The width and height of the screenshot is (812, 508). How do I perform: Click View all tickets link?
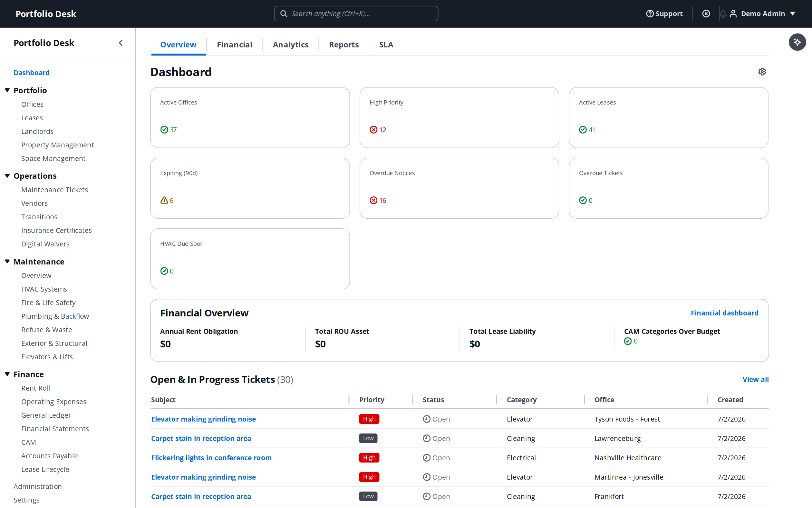pos(756,379)
